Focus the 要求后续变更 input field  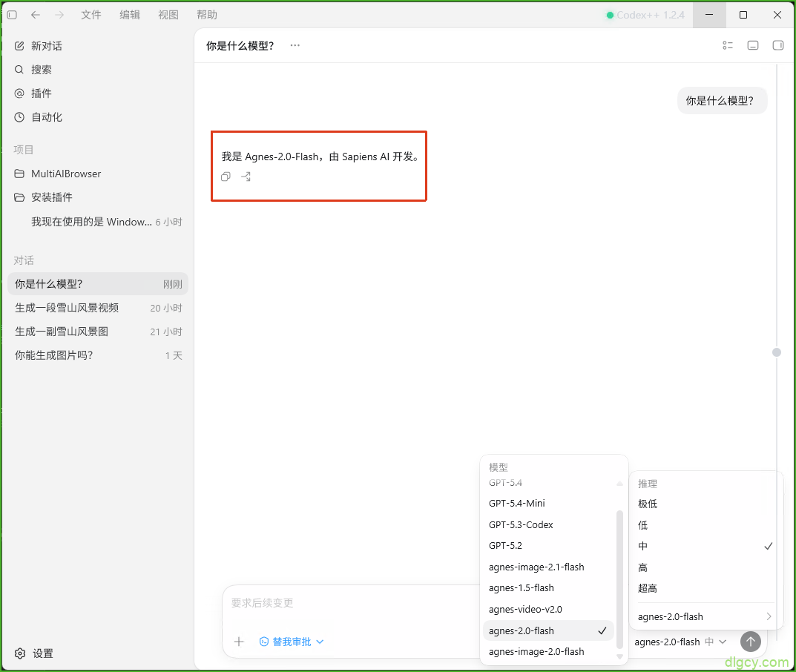tap(350, 603)
